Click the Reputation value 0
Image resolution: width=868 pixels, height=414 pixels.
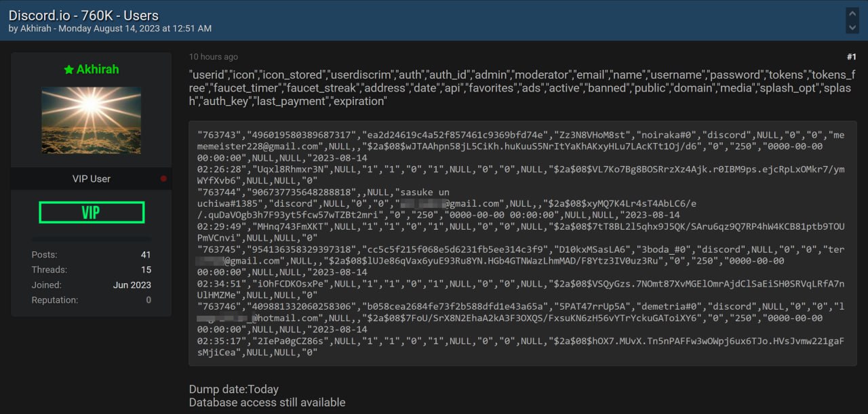(x=149, y=299)
